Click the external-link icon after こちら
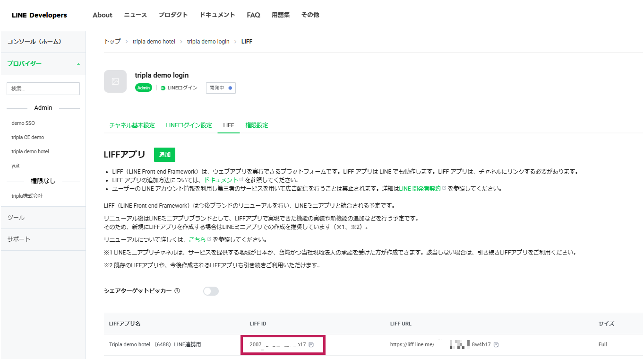The height and width of the screenshot is (360, 644). tap(209, 239)
